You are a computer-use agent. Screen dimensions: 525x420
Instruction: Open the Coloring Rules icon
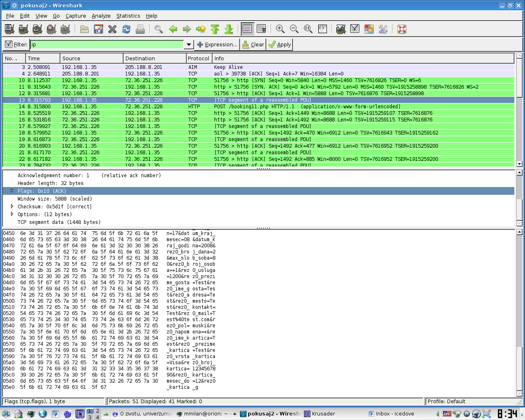pyautogui.click(x=369, y=29)
